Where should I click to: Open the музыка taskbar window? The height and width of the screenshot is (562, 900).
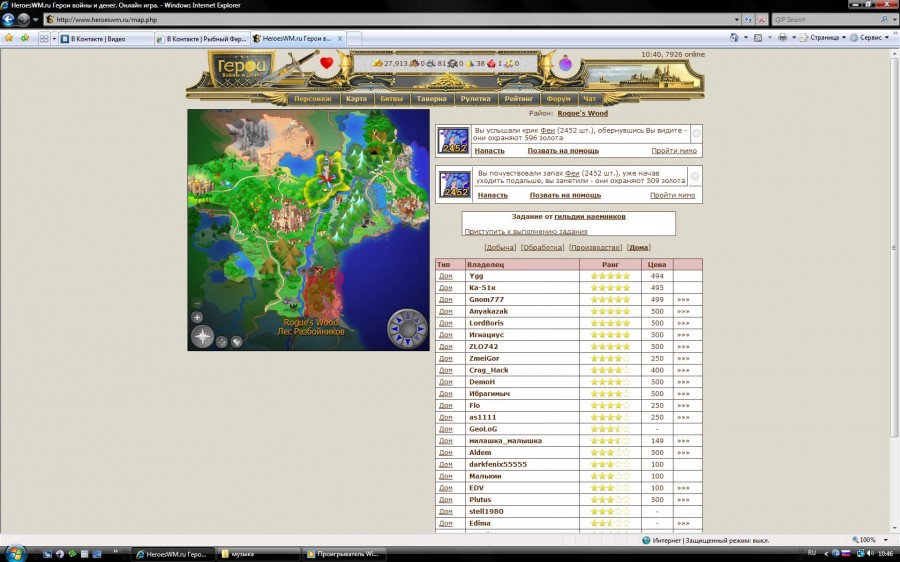[258, 554]
